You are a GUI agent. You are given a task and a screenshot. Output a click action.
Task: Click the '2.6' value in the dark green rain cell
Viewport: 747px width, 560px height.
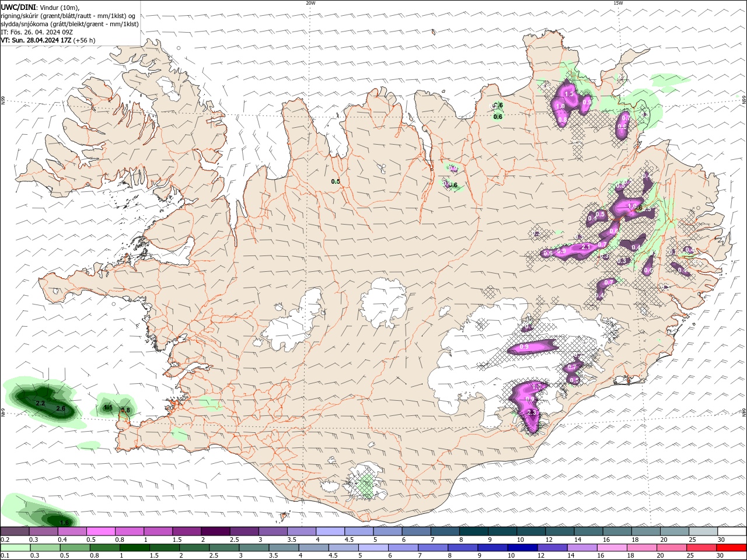[x=60, y=408]
